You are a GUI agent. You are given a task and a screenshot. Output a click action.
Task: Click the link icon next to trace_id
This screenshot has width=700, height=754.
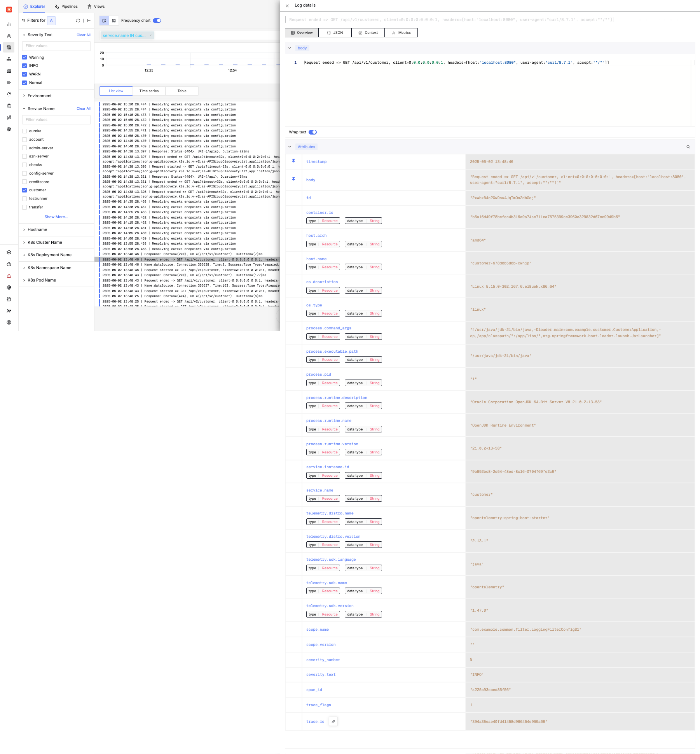tap(333, 721)
